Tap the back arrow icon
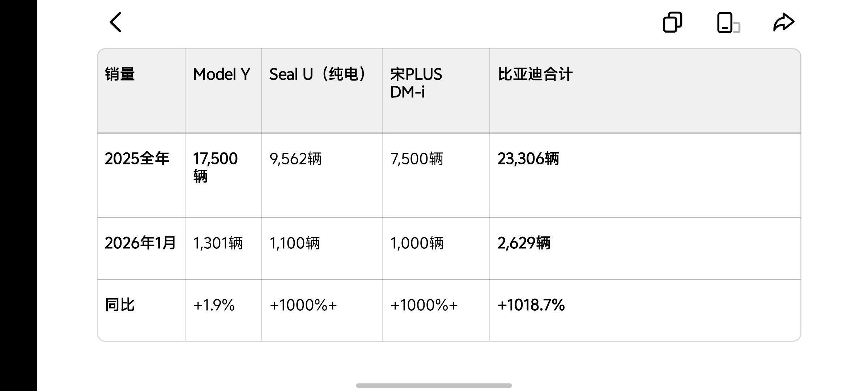 pos(116,22)
